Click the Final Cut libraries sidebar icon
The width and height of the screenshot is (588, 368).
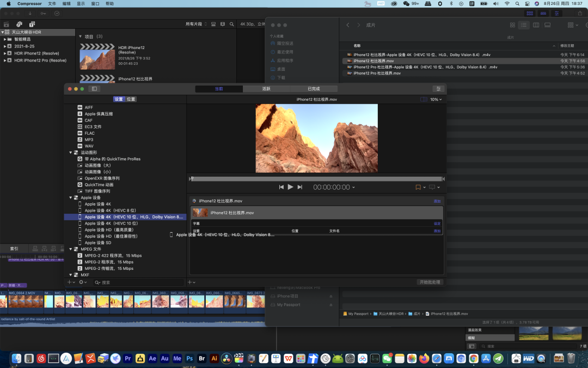(x=7, y=24)
